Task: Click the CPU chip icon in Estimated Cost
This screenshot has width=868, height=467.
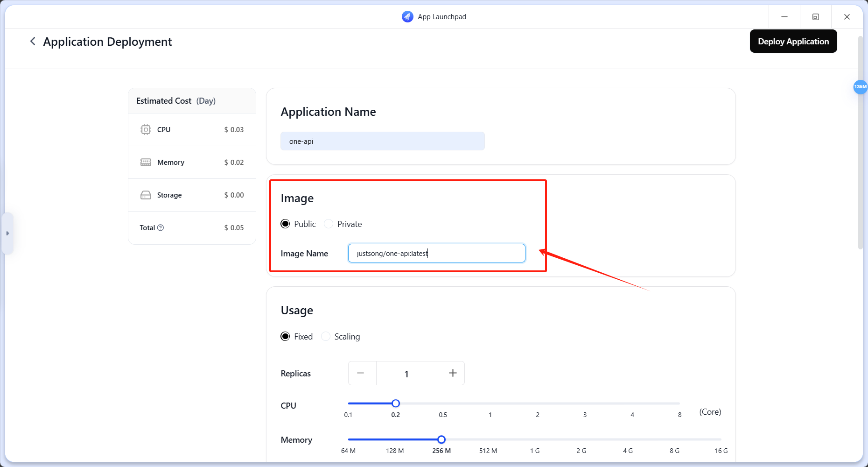Action: pos(146,129)
